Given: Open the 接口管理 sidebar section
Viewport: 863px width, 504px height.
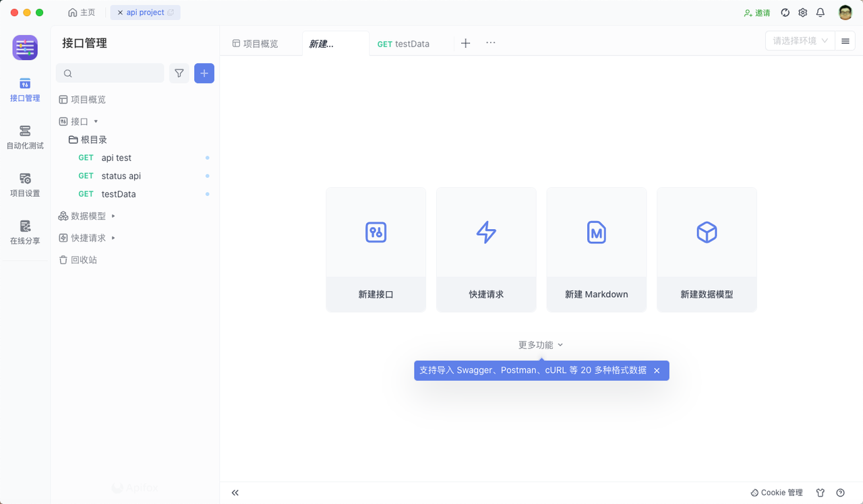Looking at the screenshot, I should click(25, 90).
